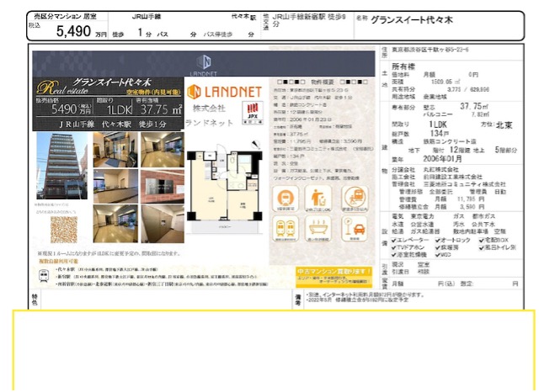Screen dimensions: 555x392
Task: Click the 現況 空室 entry
Action: 411,264
